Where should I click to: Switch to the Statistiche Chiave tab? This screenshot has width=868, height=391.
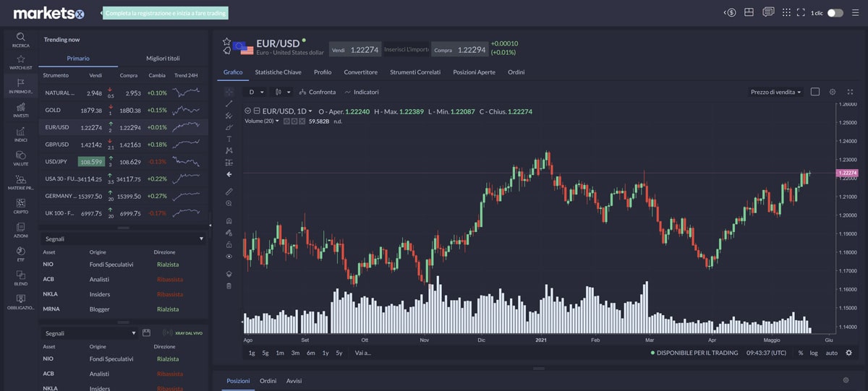(x=278, y=72)
